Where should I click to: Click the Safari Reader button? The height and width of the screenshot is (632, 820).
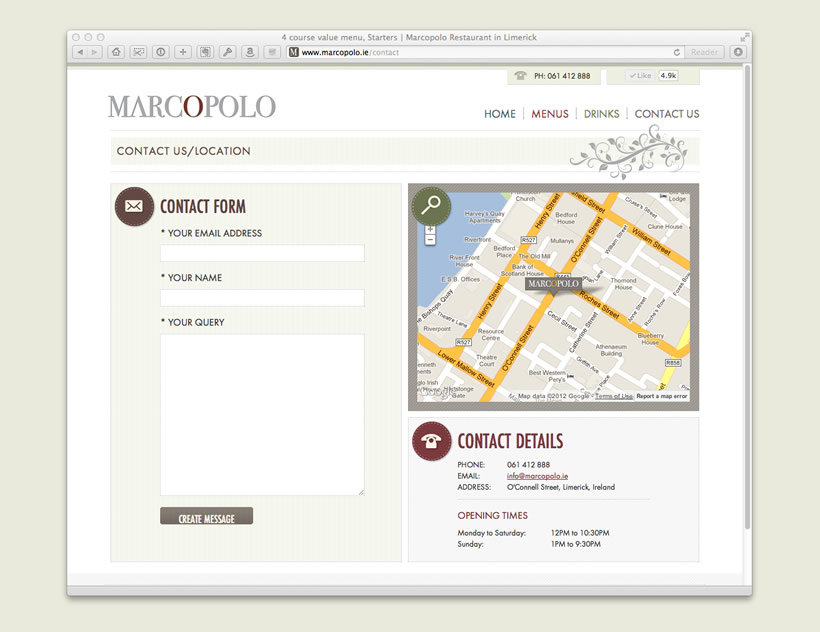(x=704, y=52)
